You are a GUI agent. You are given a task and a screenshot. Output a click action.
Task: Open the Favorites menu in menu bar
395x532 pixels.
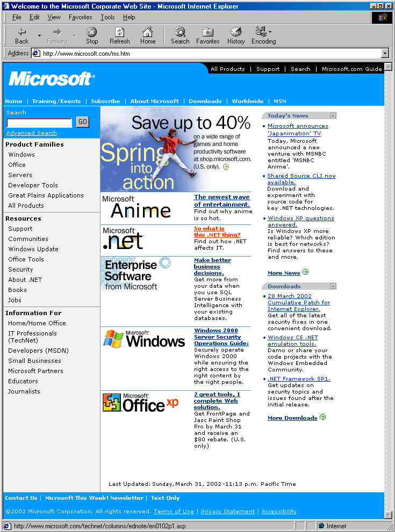pyautogui.click(x=80, y=17)
